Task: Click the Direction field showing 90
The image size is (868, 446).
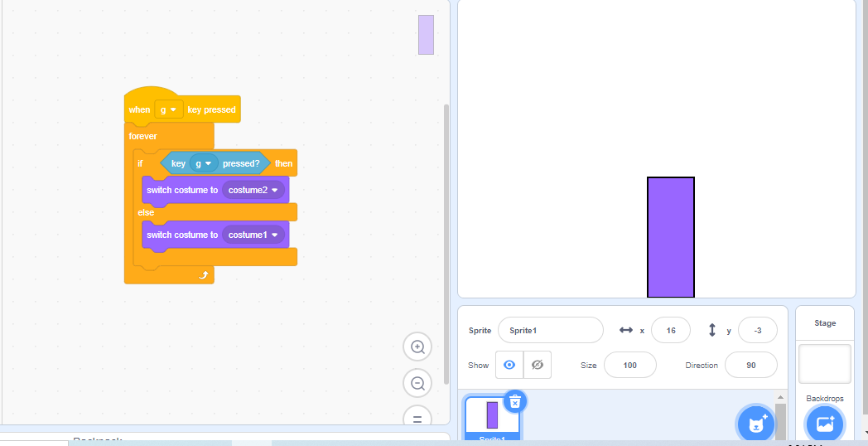Action: 750,365
